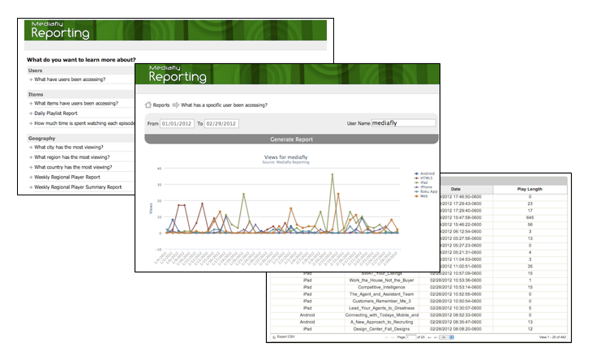Toggle the iPad series in chart legend
The image size is (592, 364).
pos(422,182)
